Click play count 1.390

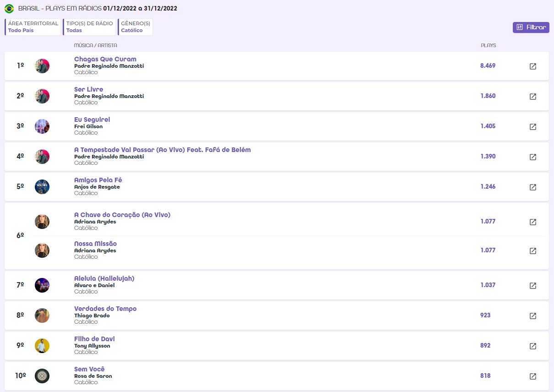click(x=488, y=156)
